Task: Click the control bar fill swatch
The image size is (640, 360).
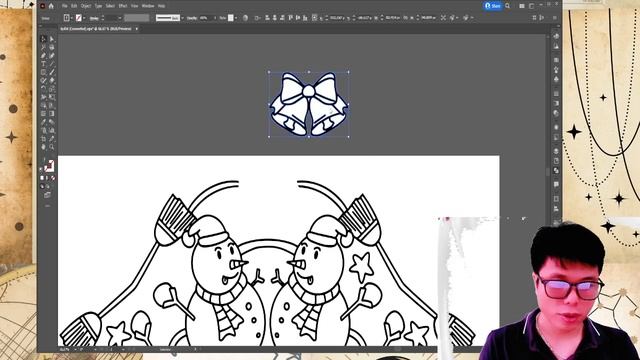Action: click(67, 18)
